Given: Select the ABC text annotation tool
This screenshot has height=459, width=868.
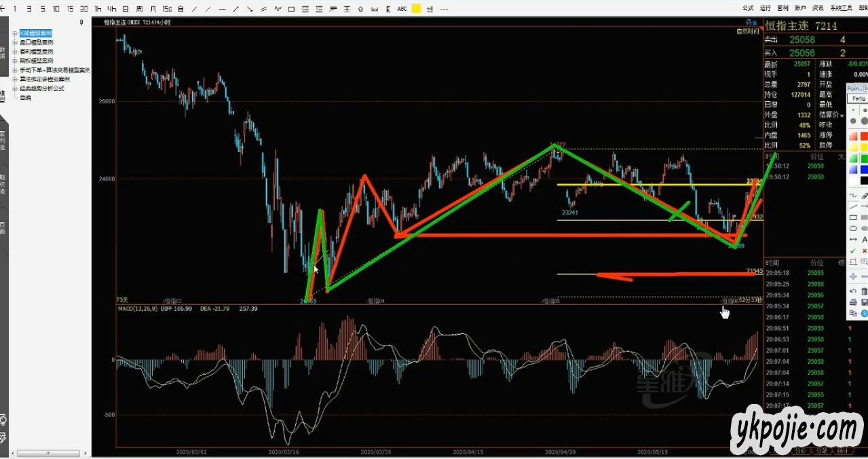Looking at the screenshot, I should coord(402,9).
